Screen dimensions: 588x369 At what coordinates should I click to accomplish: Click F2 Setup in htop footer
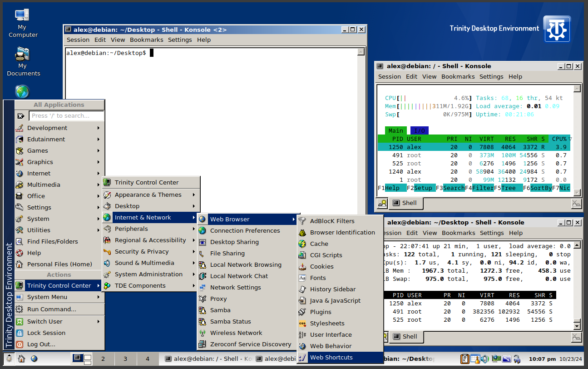[x=420, y=188]
